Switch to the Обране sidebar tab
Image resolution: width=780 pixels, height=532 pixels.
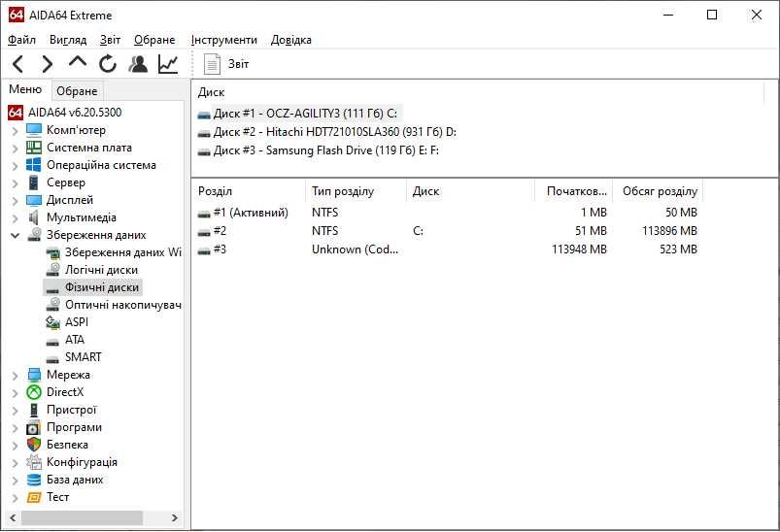(77, 91)
